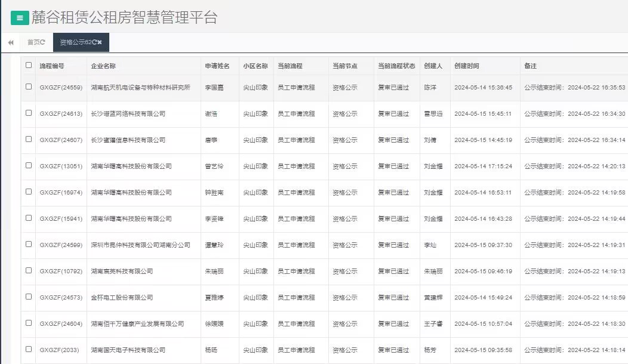This screenshot has width=628, height=364.
Task: Check the row for GXGZF(24559)
Action: (x=28, y=87)
